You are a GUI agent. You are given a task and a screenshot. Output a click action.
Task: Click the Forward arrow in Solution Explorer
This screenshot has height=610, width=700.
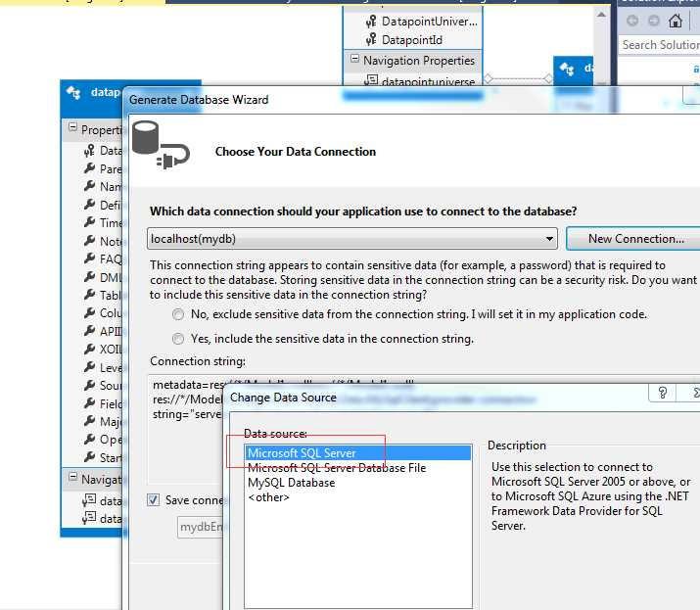pyautogui.click(x=654, y=21)
